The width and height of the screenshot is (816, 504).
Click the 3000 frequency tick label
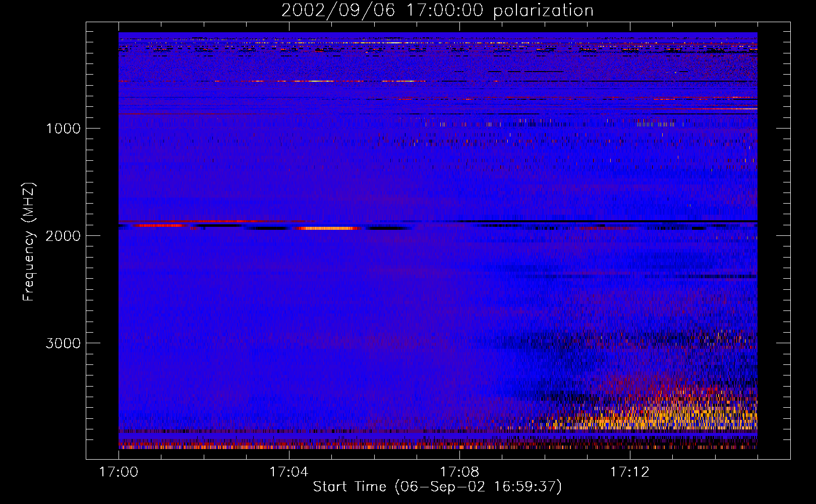point(63,343)
